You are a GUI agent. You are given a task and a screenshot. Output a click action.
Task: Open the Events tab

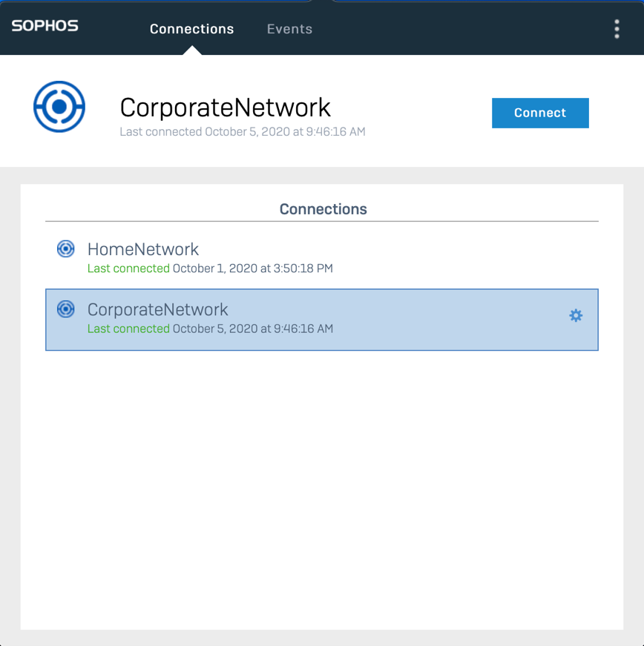tap(289, 29)
